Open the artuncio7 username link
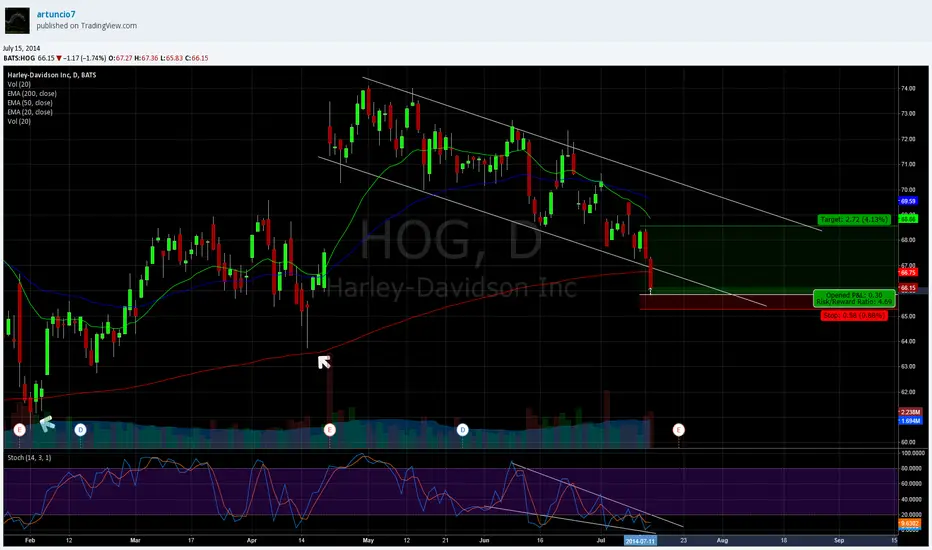 point(56,14)
